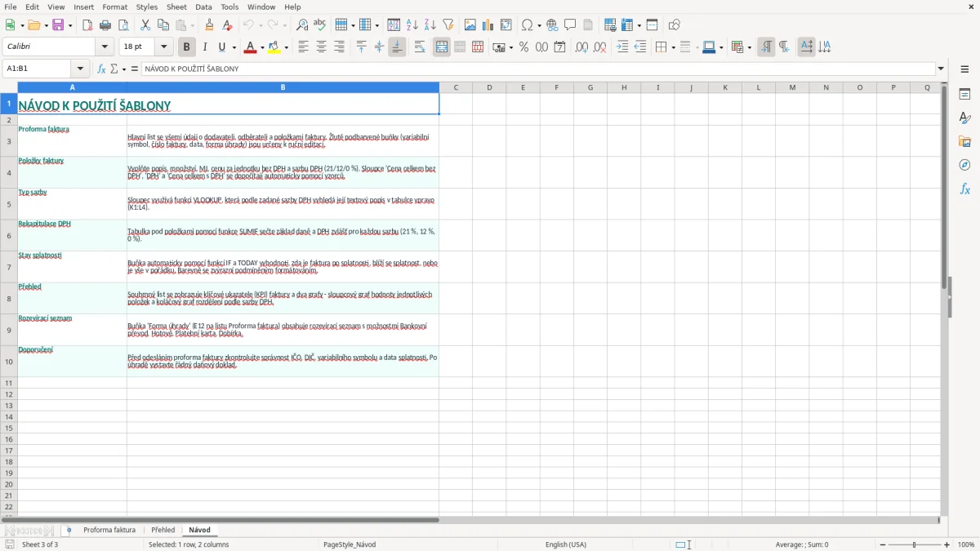Toggle Center Horizontally alignment

tap(322, 47)
